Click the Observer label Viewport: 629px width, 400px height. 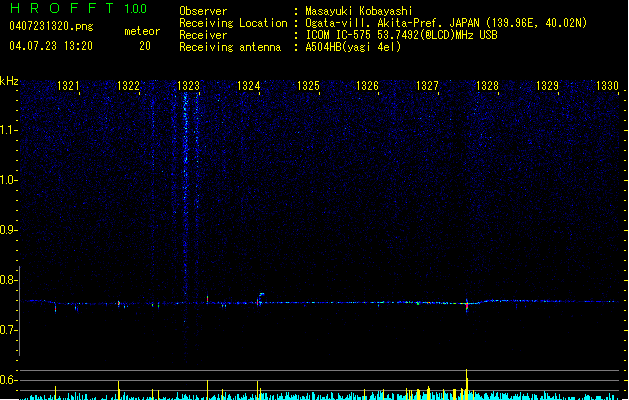click(203, 11)
